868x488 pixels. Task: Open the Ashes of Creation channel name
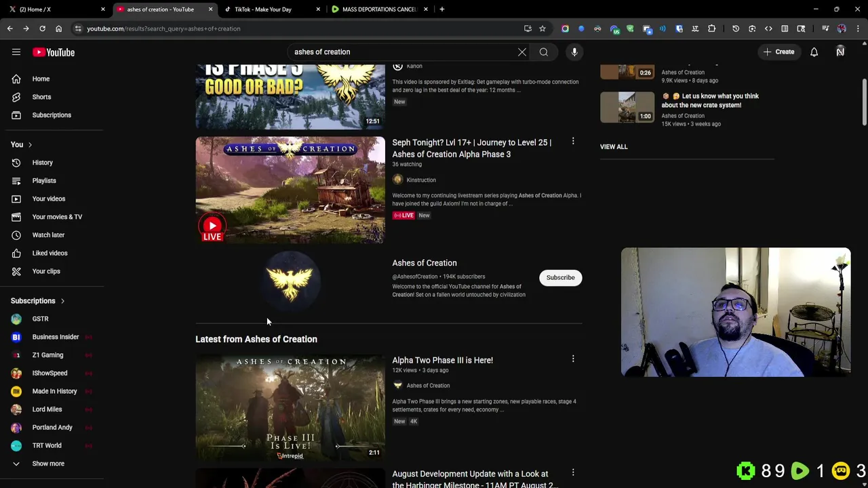425,263
